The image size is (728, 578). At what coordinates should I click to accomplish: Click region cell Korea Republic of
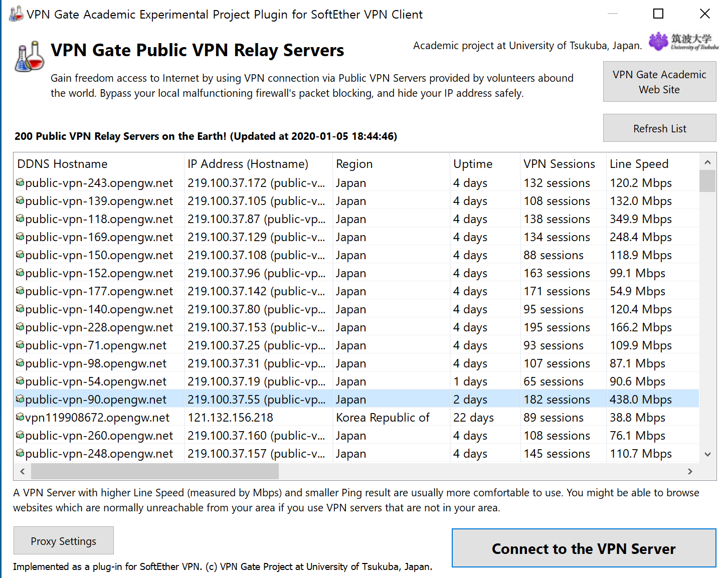[x=383, y=418]
